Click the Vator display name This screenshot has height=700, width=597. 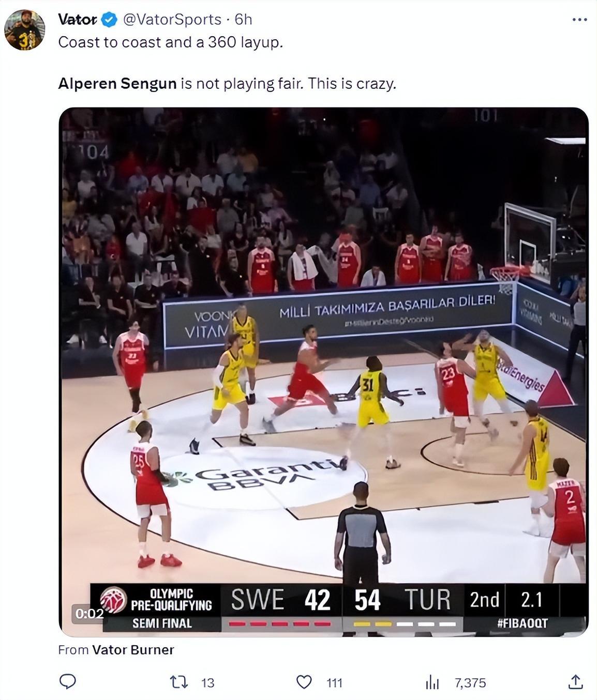(78, 20)
